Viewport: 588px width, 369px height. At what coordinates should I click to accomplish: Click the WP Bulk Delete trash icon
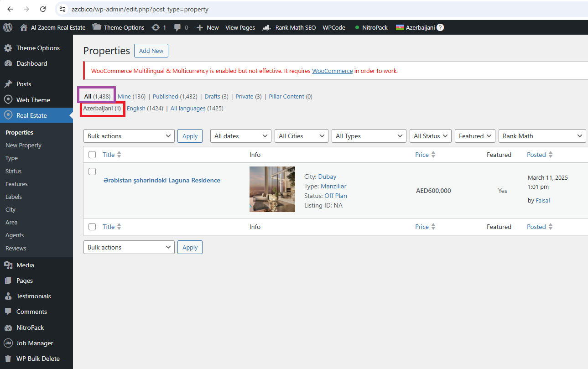(x=8, y=359)
